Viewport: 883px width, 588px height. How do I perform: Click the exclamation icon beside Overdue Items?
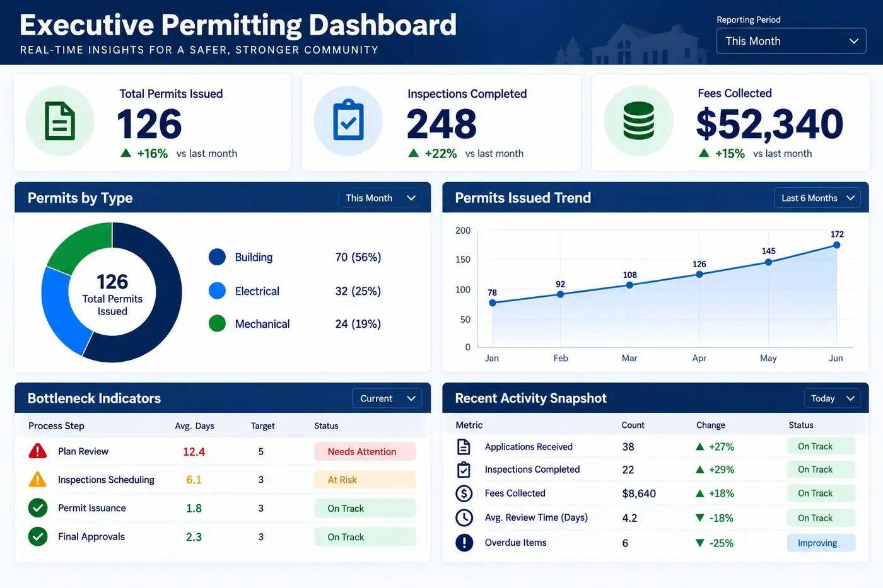tap(464, 543)
